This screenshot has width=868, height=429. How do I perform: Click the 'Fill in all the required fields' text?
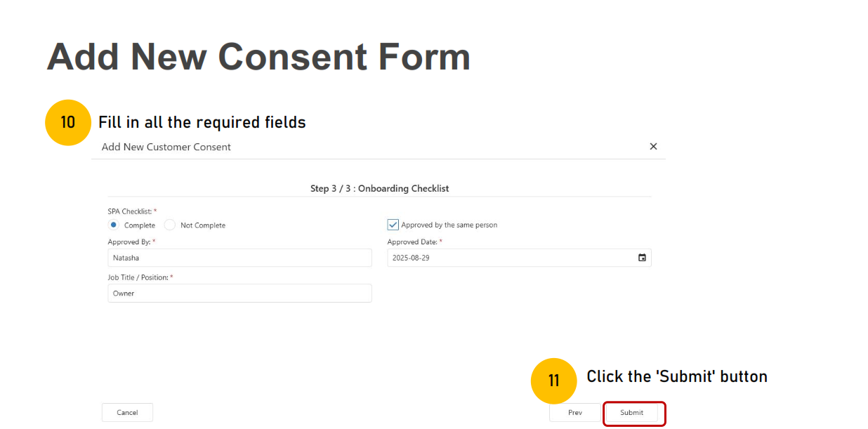(x=202, y=122)
